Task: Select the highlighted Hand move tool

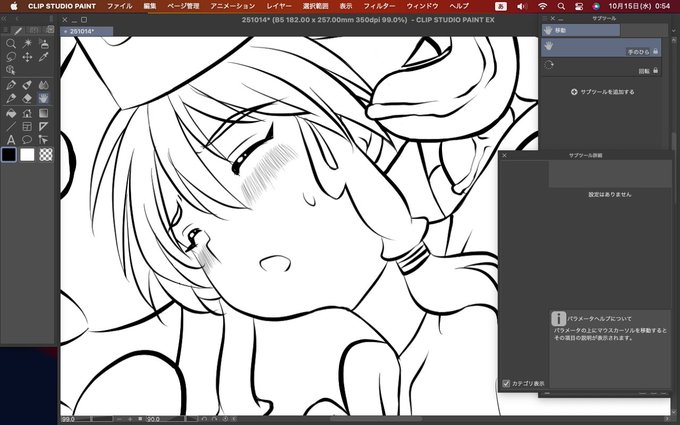Action: pyautogui.click(x=43, y=98)
